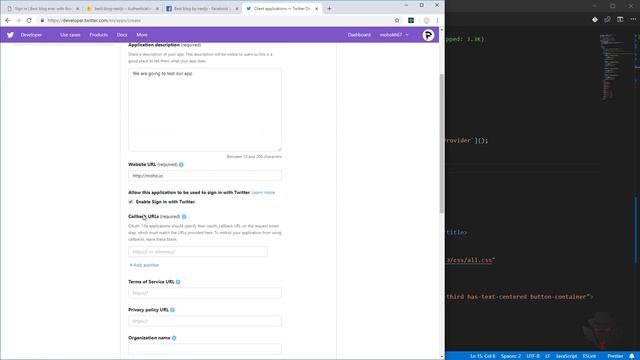Open the Products menu
The width and height of the screenshot is (640, 360).
98,35
